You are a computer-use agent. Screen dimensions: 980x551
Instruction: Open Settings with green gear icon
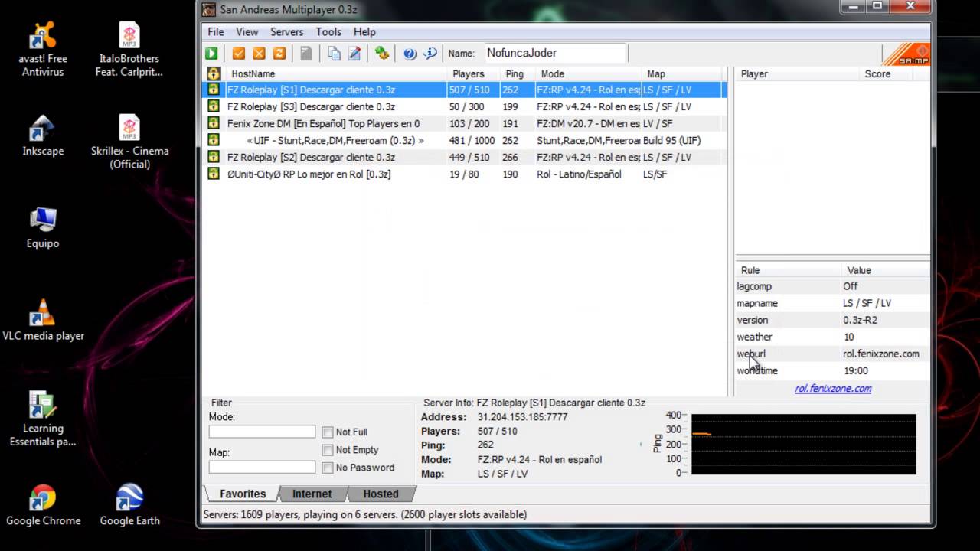tap(382, 54)
